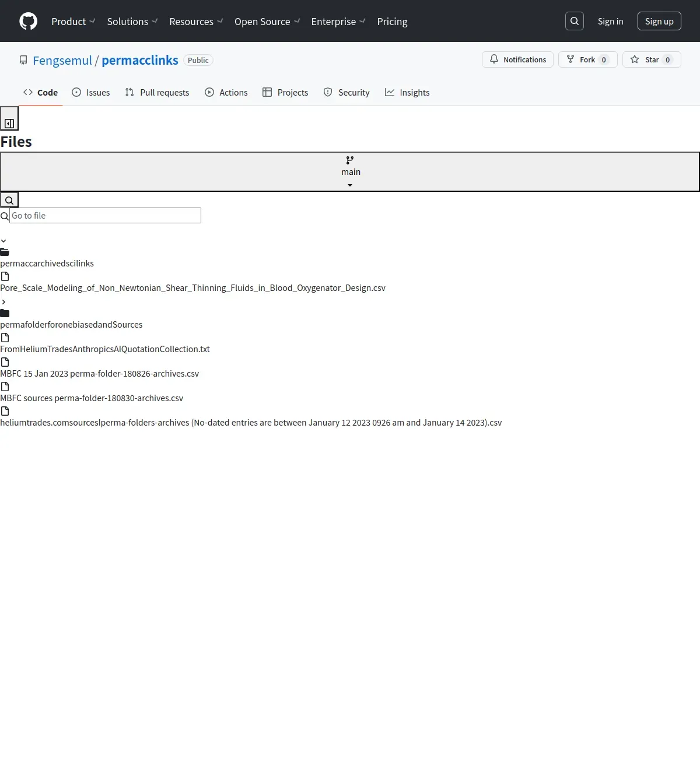Image resolution: width=700 pixels, height=783 pixels.
Task: Open the Resources menu
Action: 196,21
